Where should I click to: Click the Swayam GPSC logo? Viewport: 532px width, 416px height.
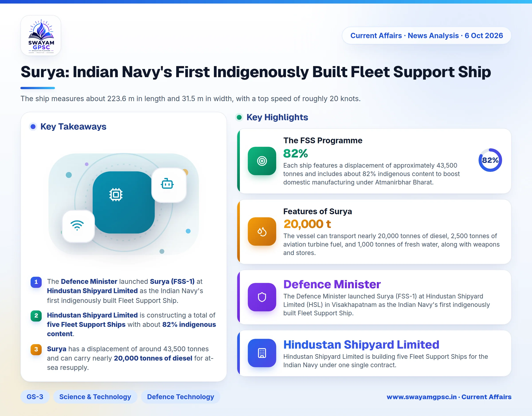pyautogui.click(x=41, y=35)
